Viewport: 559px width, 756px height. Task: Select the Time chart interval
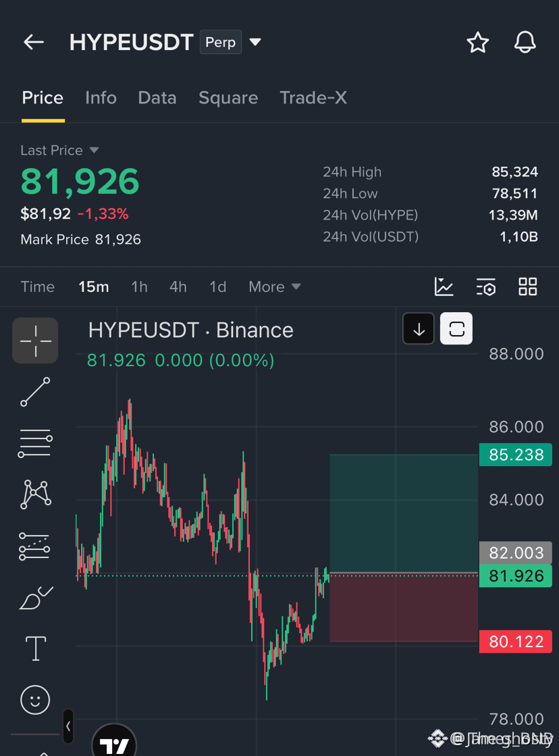click(38, 287)
